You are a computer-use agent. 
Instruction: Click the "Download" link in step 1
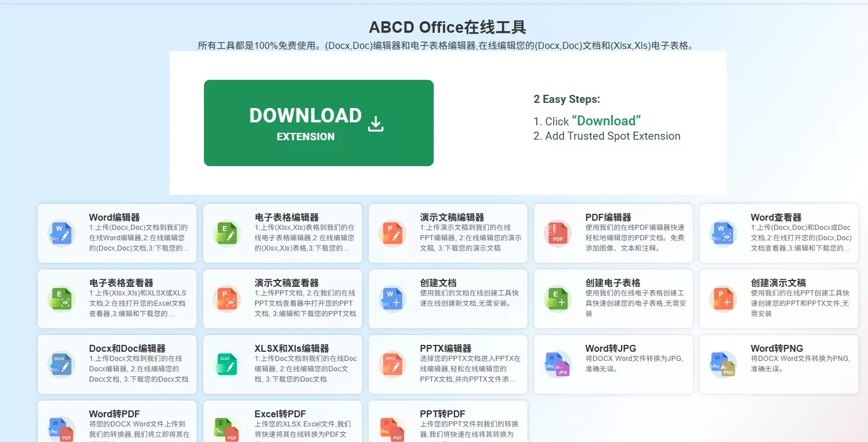click(x=605, y=121)
